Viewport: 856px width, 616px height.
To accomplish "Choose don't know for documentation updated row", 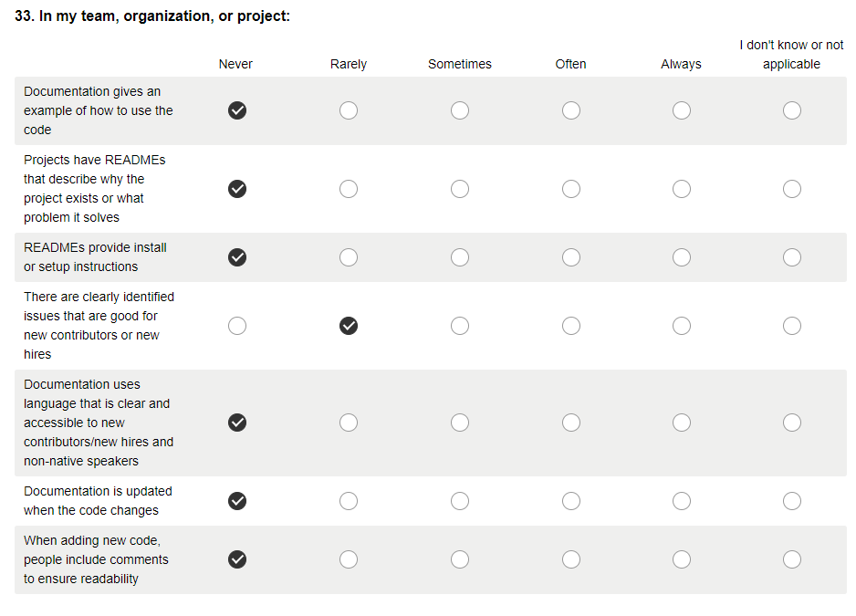I will (792, 501).
